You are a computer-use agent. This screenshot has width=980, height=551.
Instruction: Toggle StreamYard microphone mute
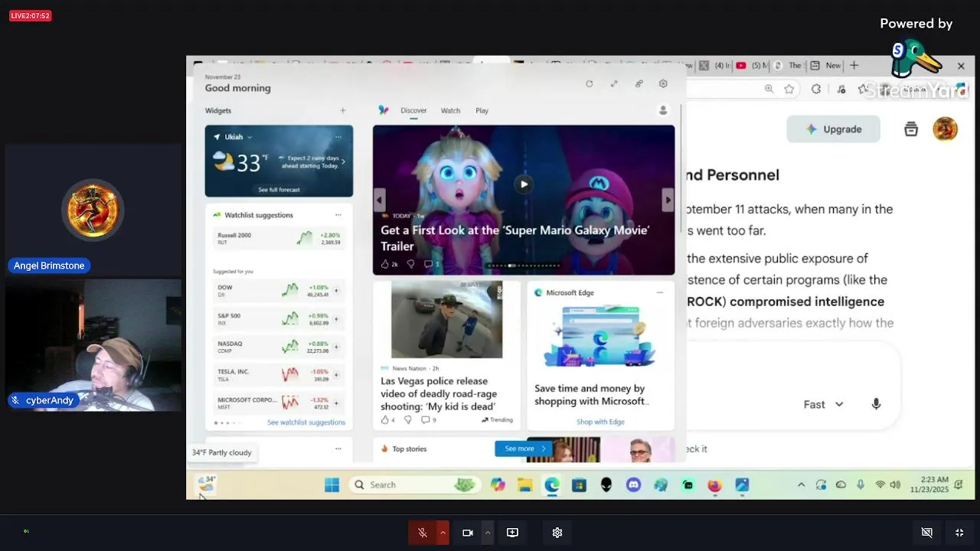coord(422,533)
